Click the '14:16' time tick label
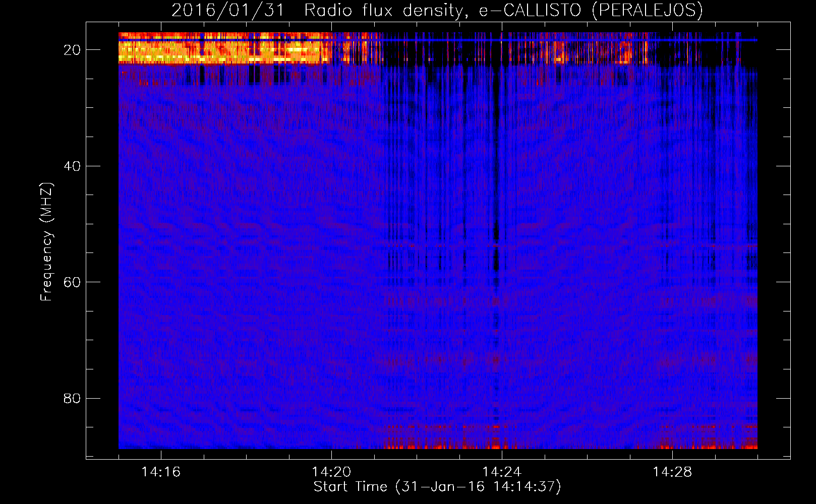Screen dimensions: 816x504 tap(161, 472)
